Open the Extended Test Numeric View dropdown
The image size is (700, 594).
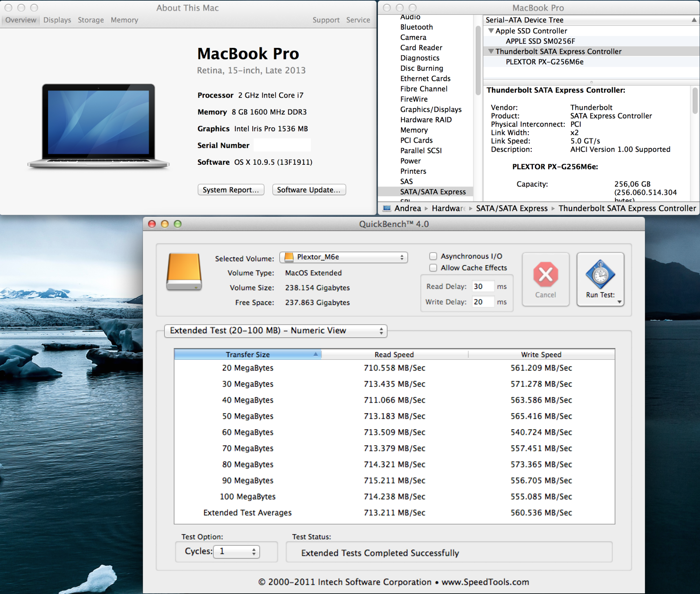point(276,331)
